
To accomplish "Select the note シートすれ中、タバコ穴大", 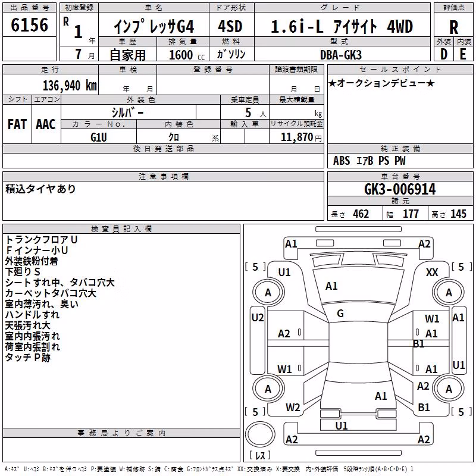I will click(60, 282).
